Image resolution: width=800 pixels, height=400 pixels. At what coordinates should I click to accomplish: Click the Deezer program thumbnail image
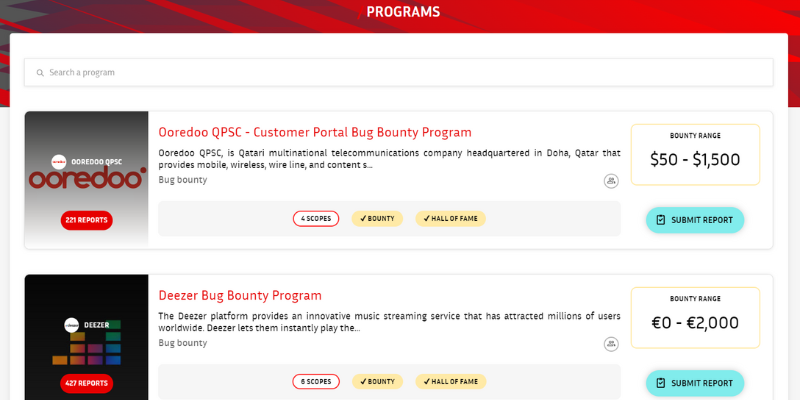click(x=86, y=337)
